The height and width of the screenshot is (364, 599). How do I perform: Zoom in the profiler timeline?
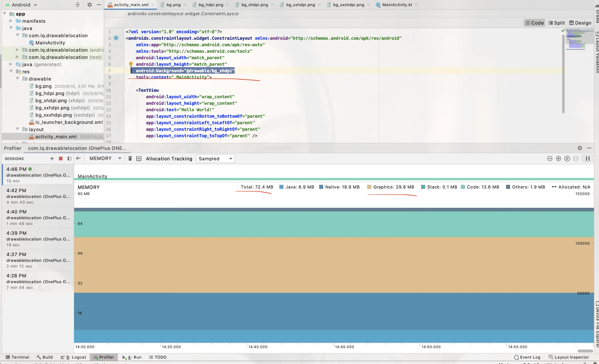(x=558, y=159)
